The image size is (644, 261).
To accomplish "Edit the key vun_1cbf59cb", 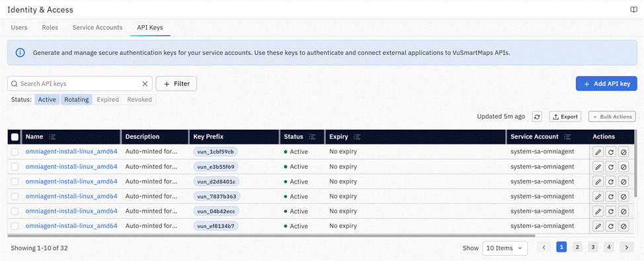I will point(598,152).
